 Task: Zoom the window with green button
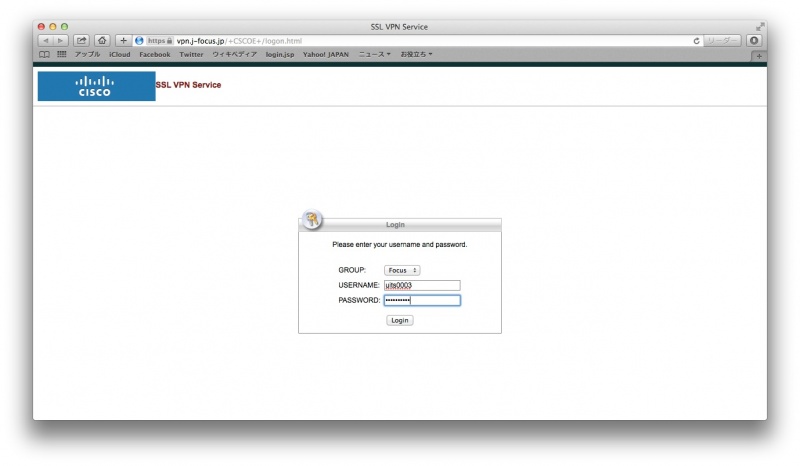click(64, 27)
